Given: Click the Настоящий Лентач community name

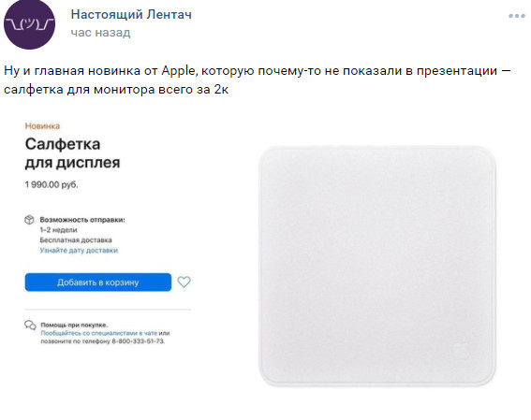Looking at the screenshot, I should (x=131, y=15).
